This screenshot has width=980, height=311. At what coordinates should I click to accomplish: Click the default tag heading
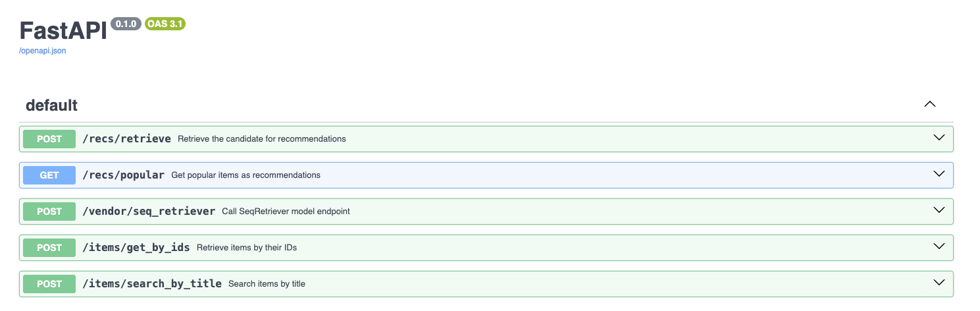(x=51, y=105)
